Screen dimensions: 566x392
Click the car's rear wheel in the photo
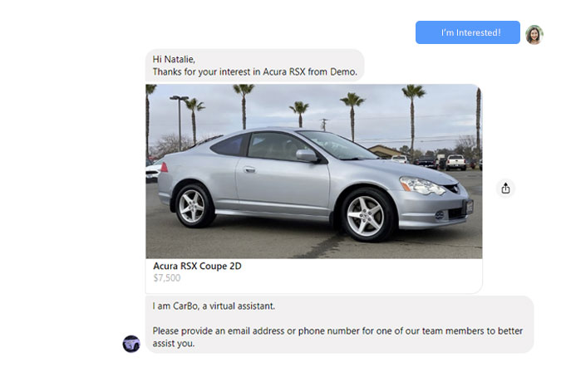point(193,206)
